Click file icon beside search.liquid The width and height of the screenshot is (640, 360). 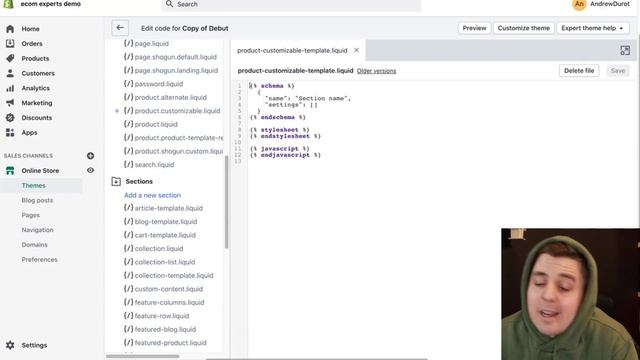click(129, 164)
